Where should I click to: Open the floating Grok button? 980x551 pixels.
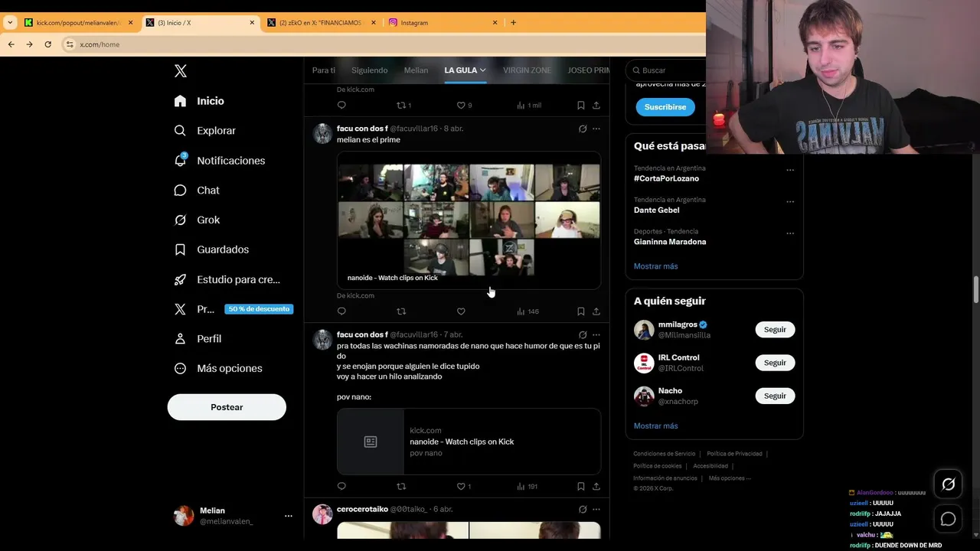[948, 484]
